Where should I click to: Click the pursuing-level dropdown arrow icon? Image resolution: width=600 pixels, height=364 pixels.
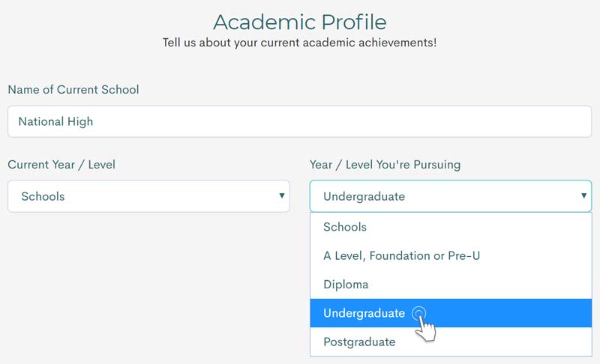coord(583,195)
